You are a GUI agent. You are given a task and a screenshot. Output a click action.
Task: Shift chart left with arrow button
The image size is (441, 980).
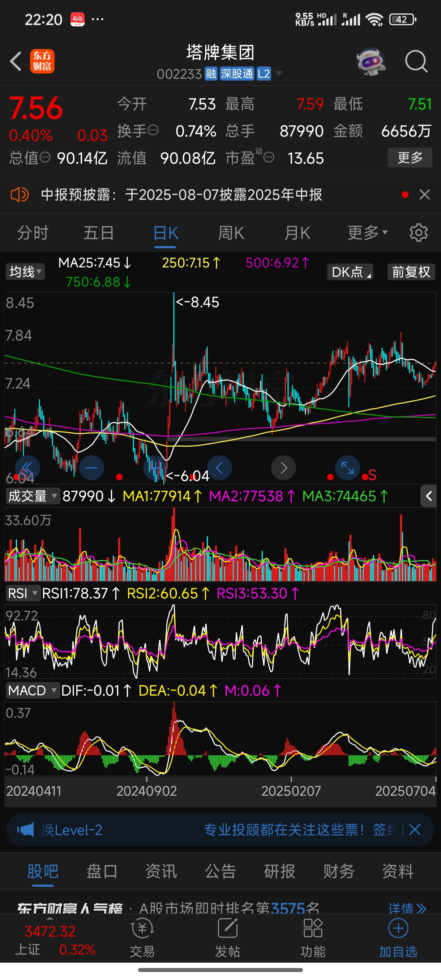click(x=219, y=468)
